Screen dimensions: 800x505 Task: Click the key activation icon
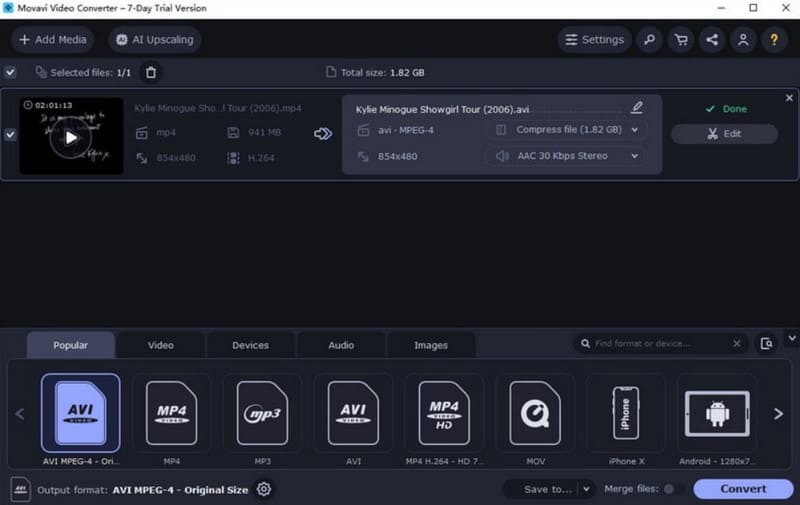click(649, 40)
